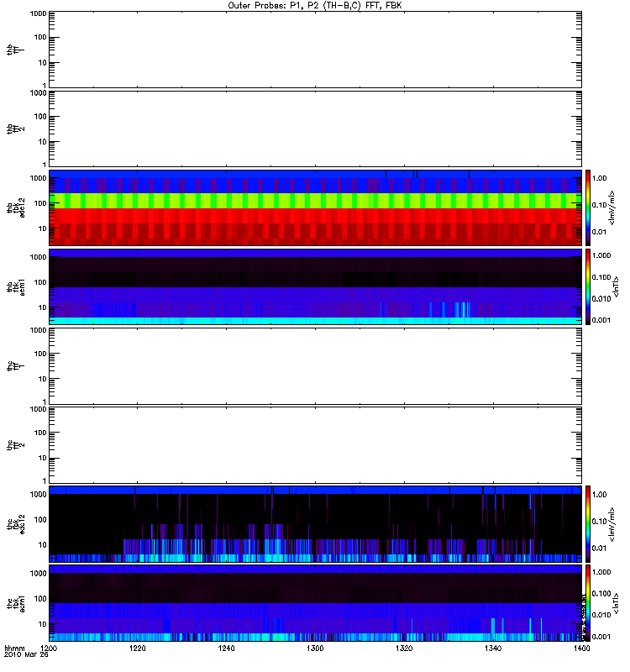The height and width of the screenshot is (672, 630).
Task: Click the "<|mV/m|>" unit label of thb edc12
Action: (612, 207)
